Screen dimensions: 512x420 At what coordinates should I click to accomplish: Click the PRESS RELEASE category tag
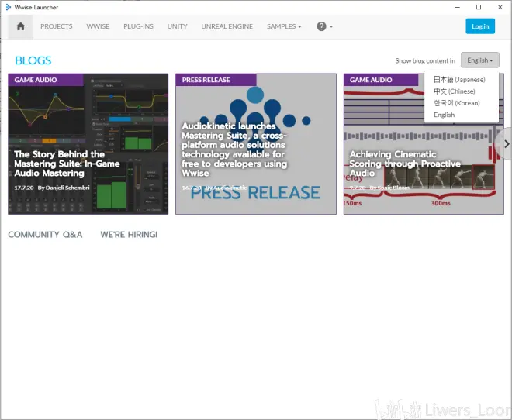pyautogui.click(x=216, y=80)
